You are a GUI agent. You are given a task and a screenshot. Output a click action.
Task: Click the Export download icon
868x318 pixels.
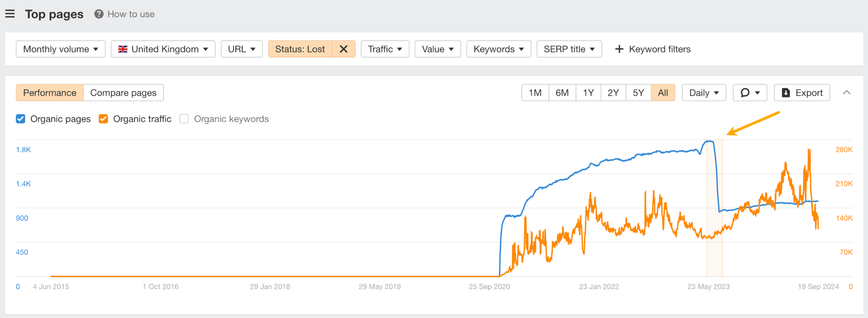tap(786, 93)
